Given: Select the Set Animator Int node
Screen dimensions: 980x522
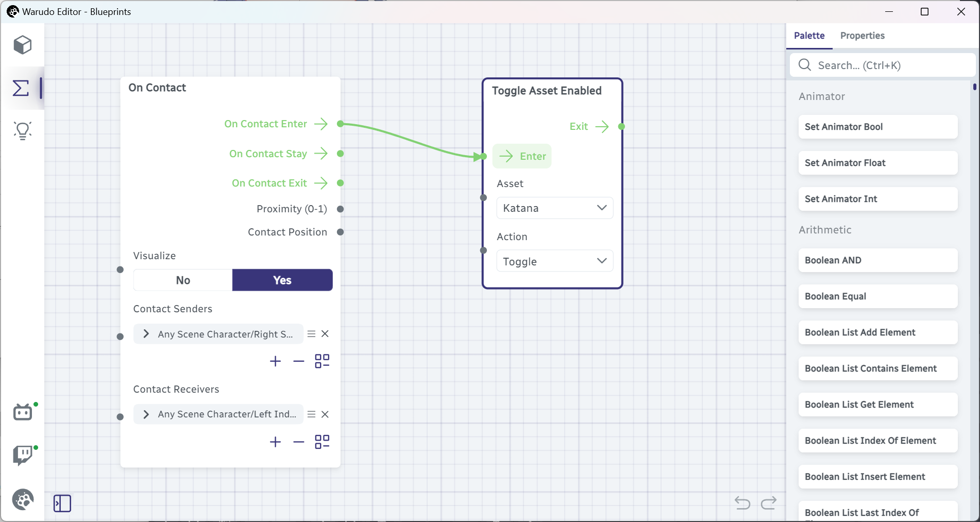Looking at the screenshot, I should pyautogui.click(x=878, y=199).
